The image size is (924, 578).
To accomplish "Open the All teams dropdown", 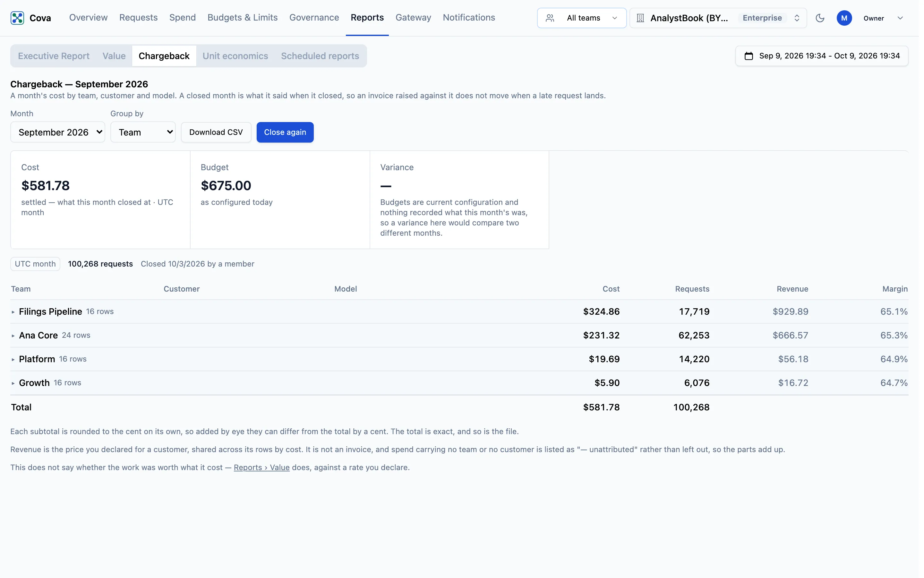I will (x=581, y=18).
